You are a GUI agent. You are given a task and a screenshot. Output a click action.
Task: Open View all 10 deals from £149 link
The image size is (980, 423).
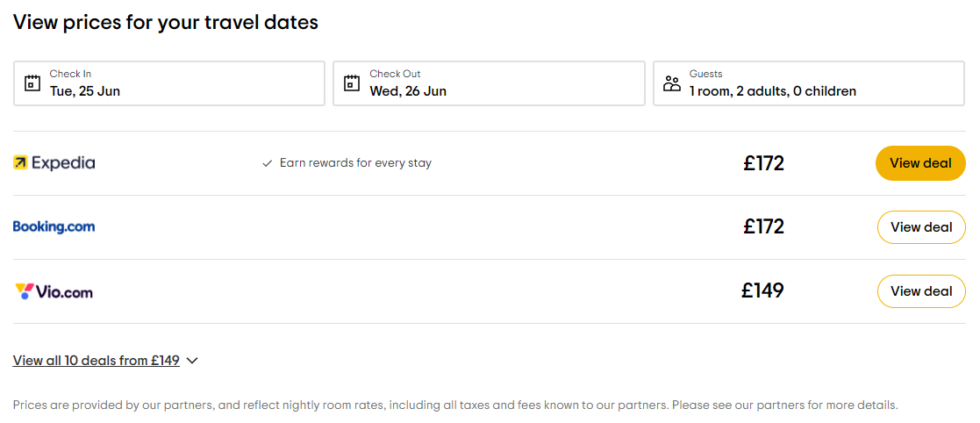[97, 361]
